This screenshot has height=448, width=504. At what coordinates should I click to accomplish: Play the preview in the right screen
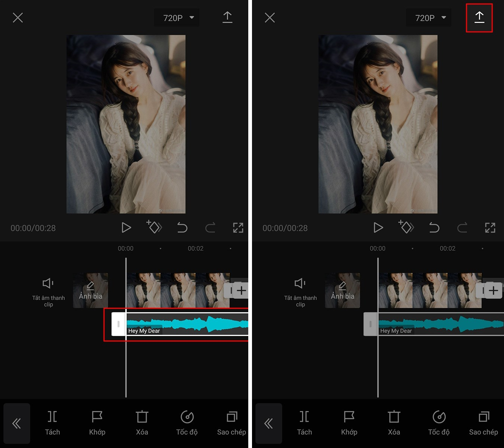pos(378,227)
